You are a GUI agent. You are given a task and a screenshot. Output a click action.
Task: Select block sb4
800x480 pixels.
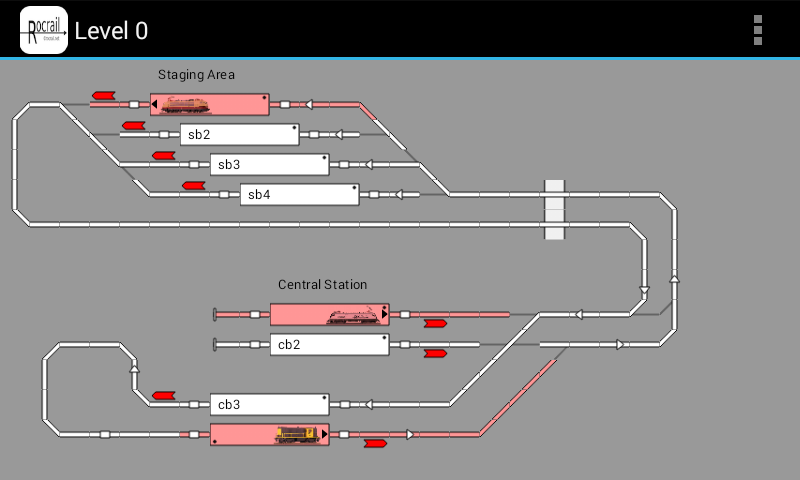[299, 194]
